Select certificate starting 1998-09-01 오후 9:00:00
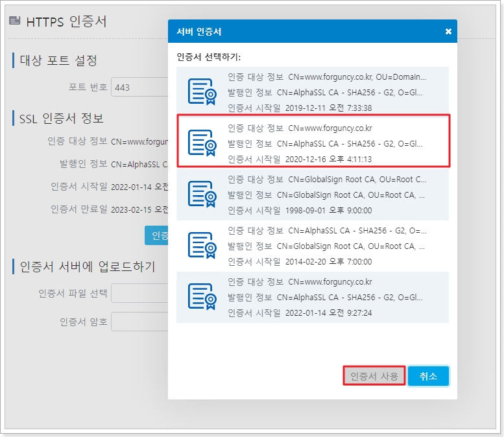 pos(324,194)
